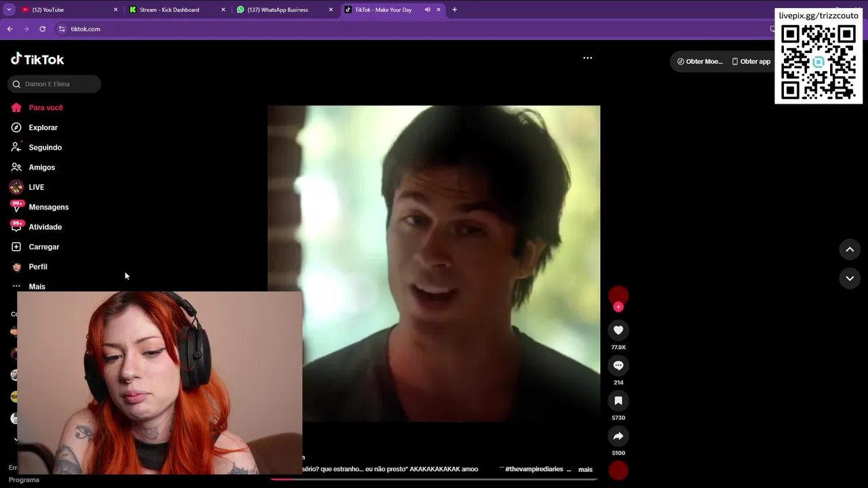Like the video with the heart icon
Viewport: 868px width, 488px height.
tap(618, 330)
